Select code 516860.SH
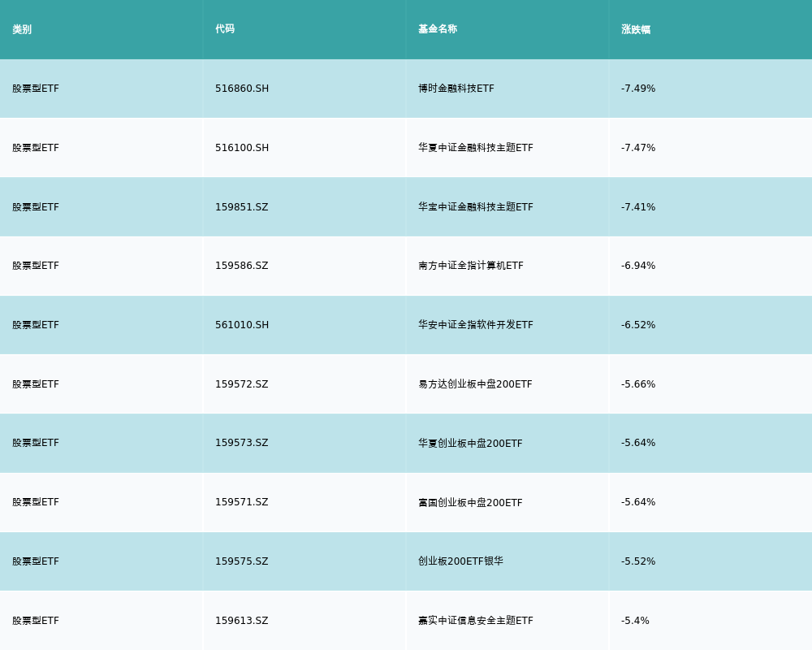This screenshot has width=812, height=650. (242, 89)
